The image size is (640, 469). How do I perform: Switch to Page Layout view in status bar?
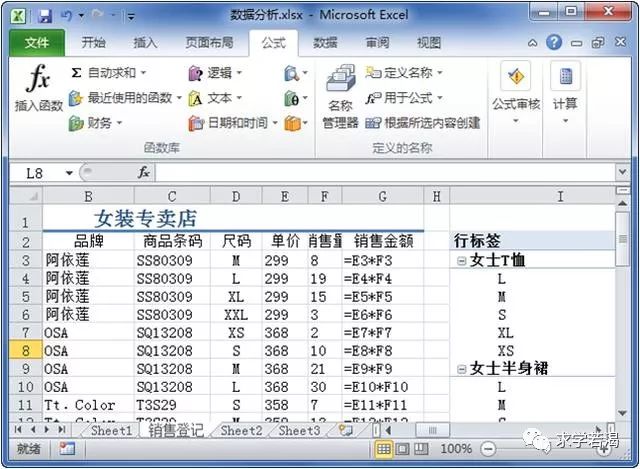pyautogui.click(x=402, y=449)
